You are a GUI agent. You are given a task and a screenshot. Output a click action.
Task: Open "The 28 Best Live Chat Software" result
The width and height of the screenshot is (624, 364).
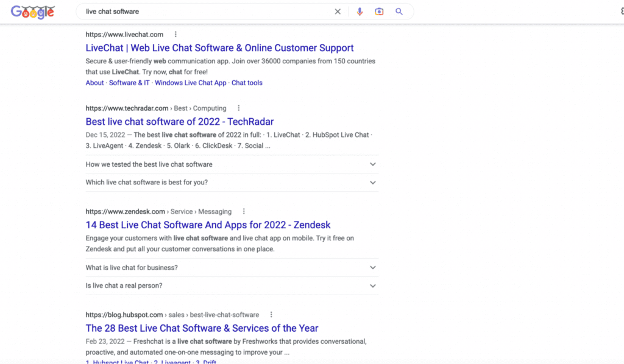tap(202, 328)
